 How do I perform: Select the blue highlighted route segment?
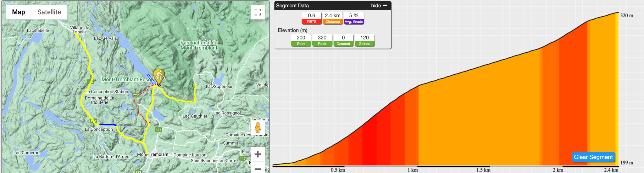pyautogui.click(x=108, y=124)
